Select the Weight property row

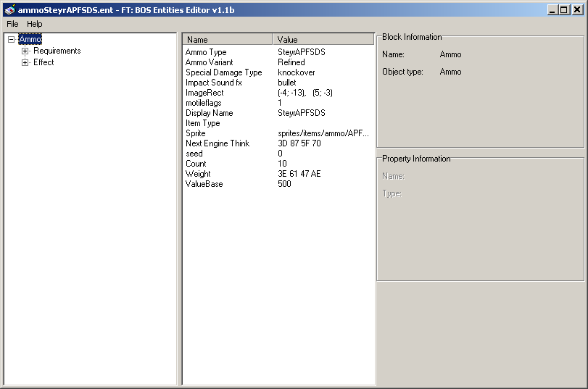278,174
